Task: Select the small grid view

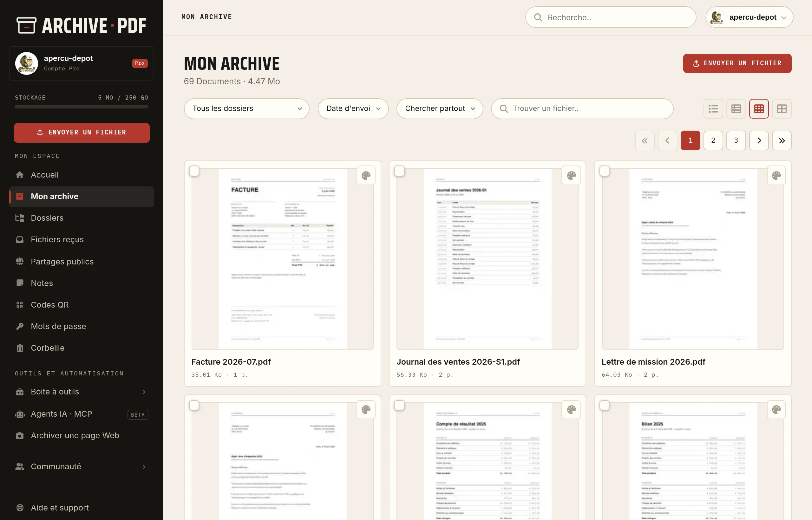Action: tap(759, 108)
